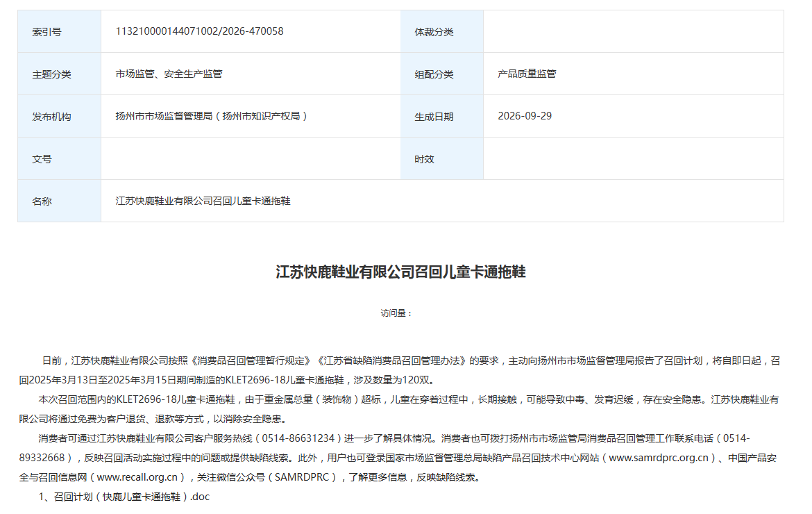Select the 索引号 label cell
812x514 pixels.
60,32
